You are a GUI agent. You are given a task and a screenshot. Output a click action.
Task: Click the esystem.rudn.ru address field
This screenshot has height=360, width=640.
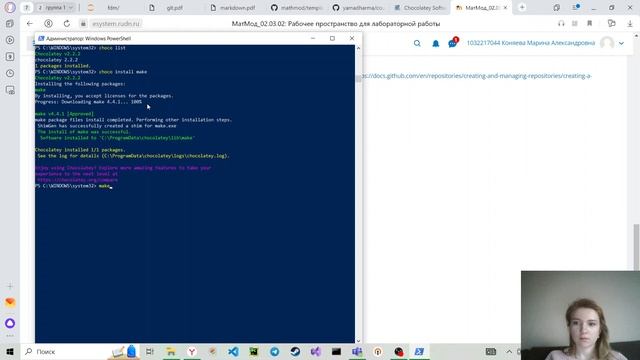116,24
